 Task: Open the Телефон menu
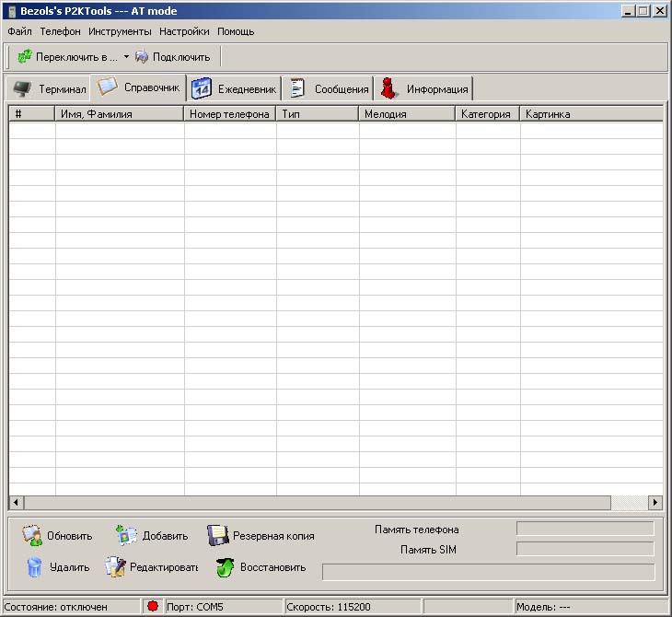pos(60,31)
